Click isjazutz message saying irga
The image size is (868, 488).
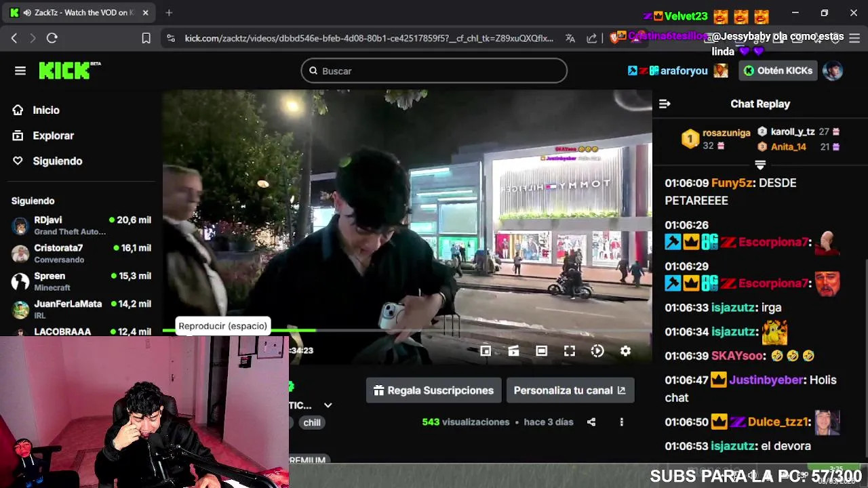723,308
